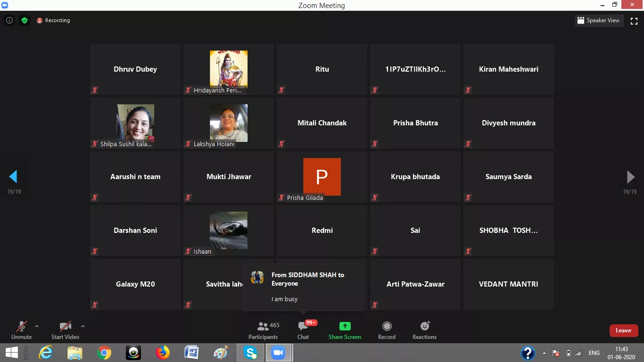Image resolution: width=644 pixels, height=362 pixels.
Task: Leave the meeting
Action: 623,330
